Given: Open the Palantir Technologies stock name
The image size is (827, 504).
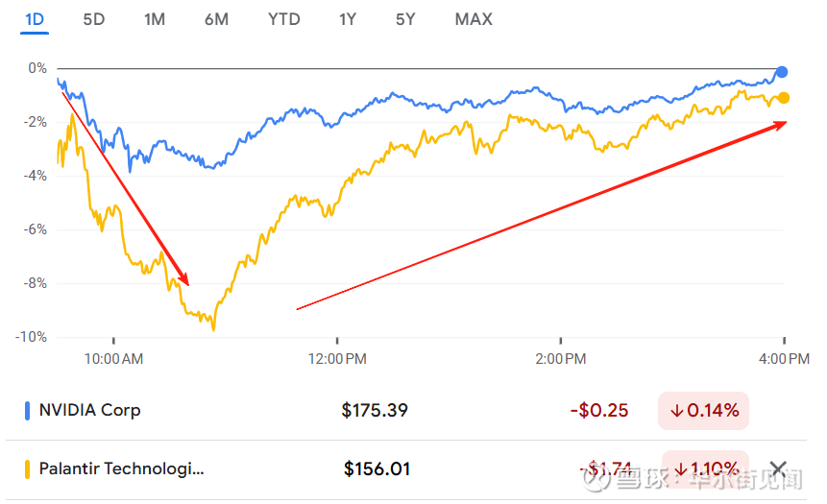Looking at the screenshot, I should coord(121,469).
